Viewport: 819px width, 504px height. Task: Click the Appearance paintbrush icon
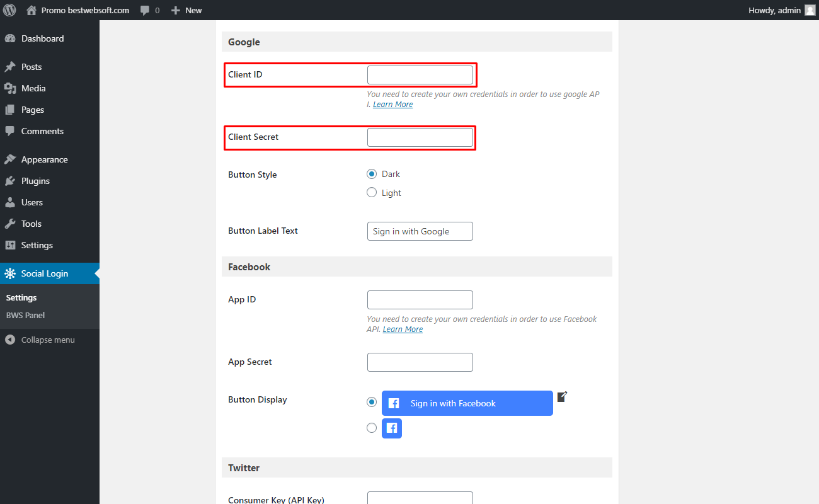(10, 159)
